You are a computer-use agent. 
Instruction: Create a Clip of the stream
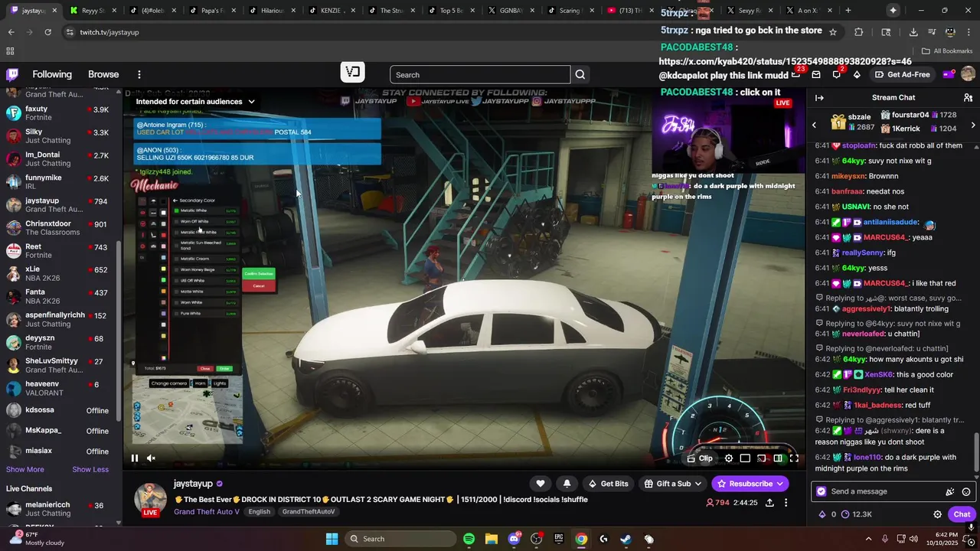pyautogui.click(x=700, y=458)
